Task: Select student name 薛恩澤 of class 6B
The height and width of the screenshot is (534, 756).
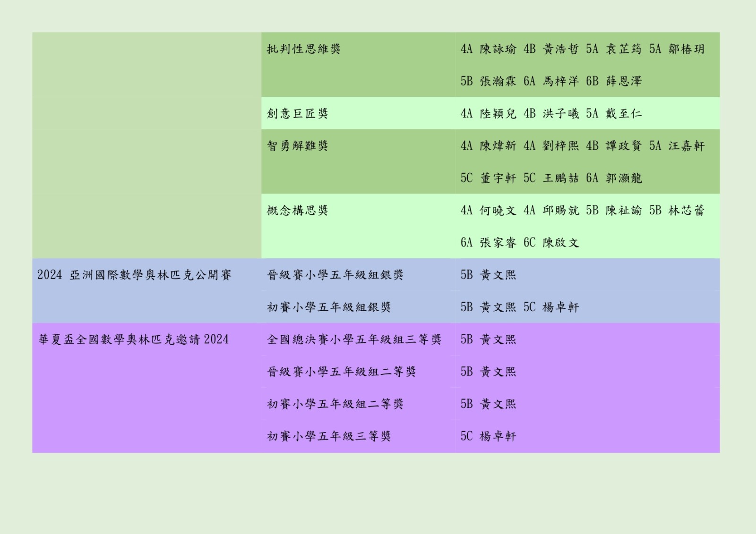Action: (x=624, y=81)
